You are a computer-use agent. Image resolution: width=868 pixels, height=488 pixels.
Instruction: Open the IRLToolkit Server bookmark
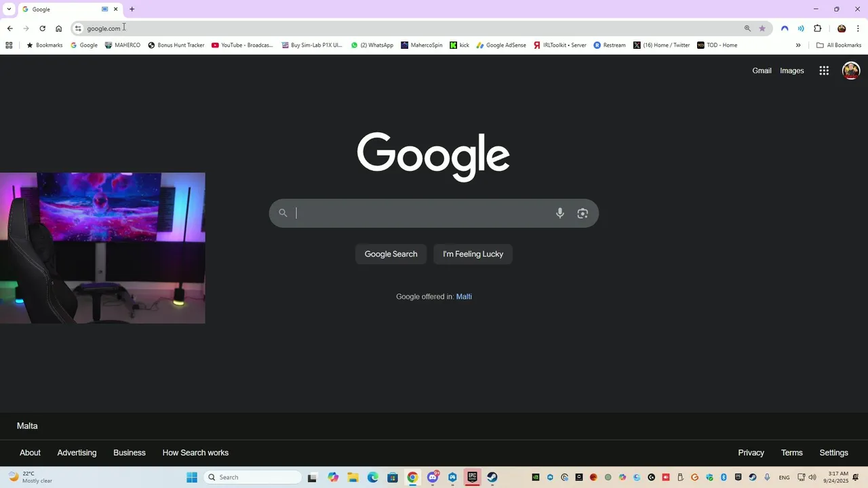(560, 45)
